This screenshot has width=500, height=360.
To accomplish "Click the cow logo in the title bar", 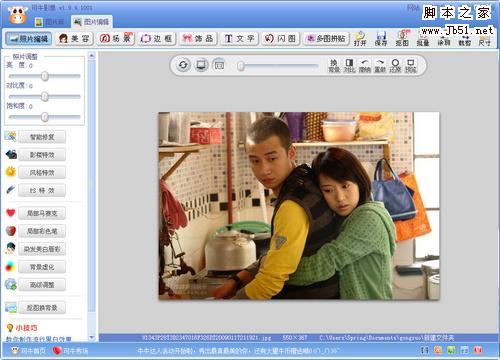I will click(x=18, y=15).
